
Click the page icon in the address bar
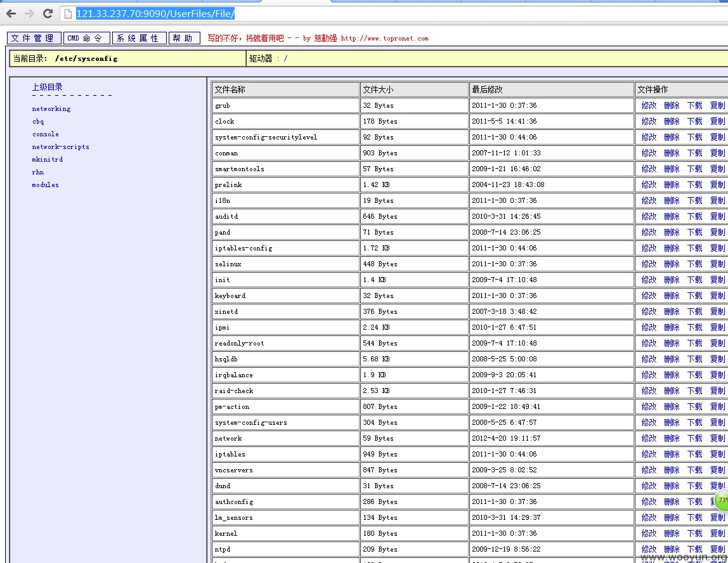(68, 14)
